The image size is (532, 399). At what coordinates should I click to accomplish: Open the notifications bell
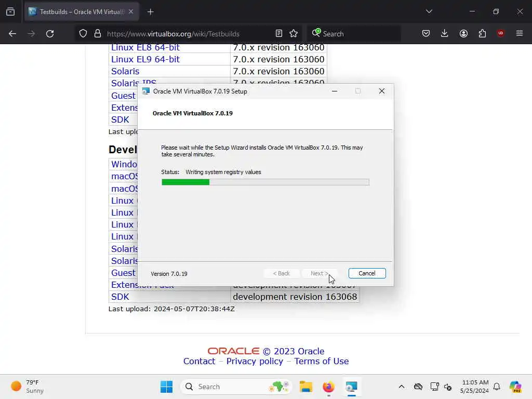coord(497,387)
